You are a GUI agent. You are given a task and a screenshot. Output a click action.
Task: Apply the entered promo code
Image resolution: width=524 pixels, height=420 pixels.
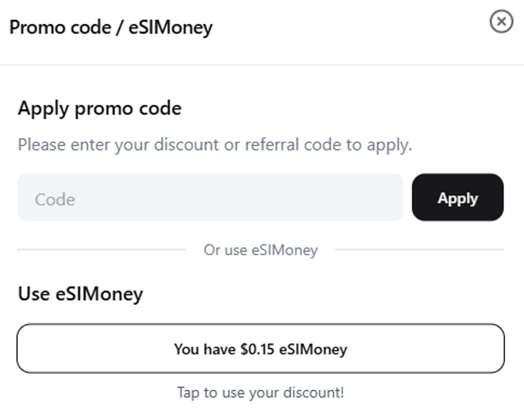point(458,198)
